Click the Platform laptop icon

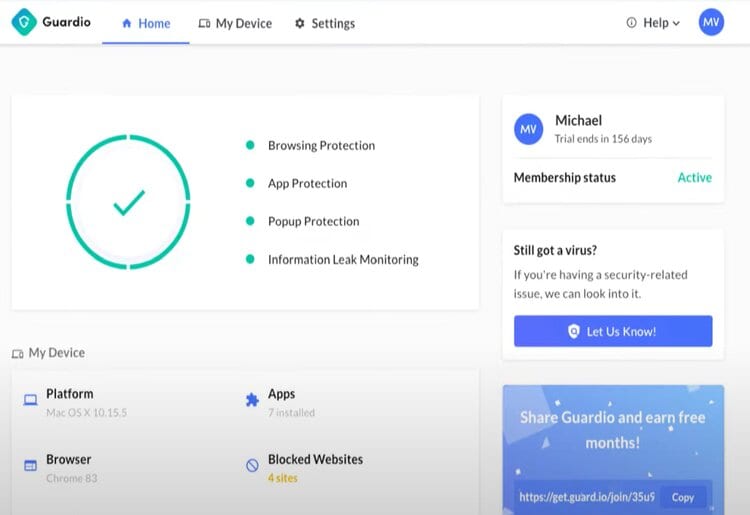(x=31, y=400)
